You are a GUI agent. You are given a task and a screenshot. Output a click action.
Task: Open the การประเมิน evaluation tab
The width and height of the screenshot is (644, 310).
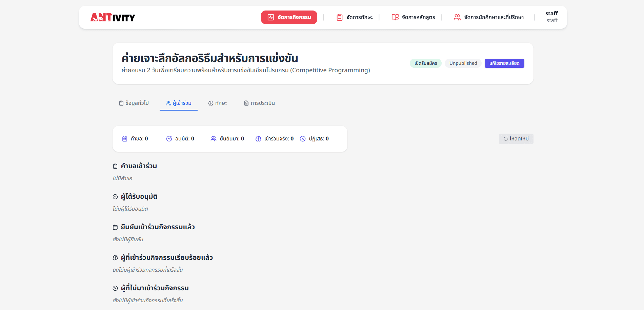259,103
